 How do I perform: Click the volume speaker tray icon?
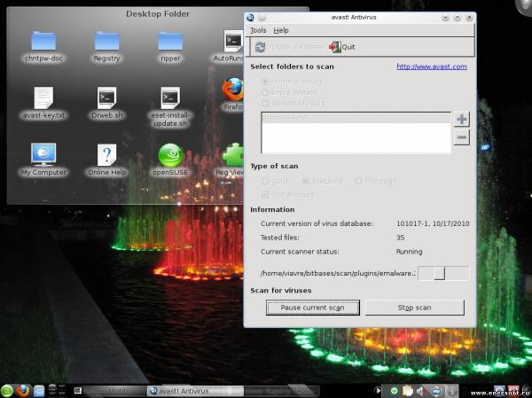[421, 391]
